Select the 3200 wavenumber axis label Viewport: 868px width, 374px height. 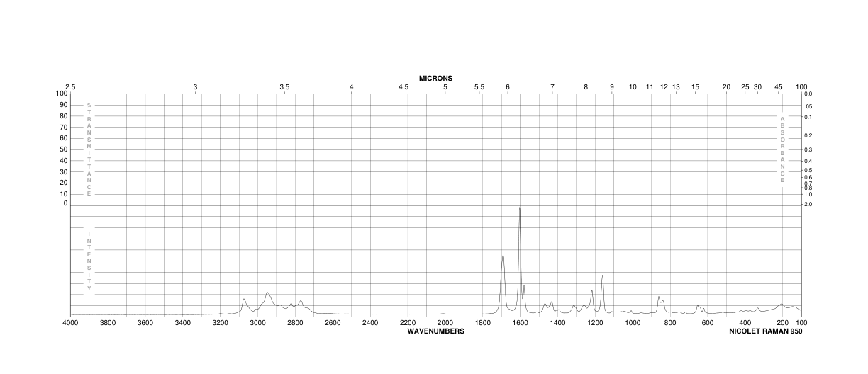(220, 323)
